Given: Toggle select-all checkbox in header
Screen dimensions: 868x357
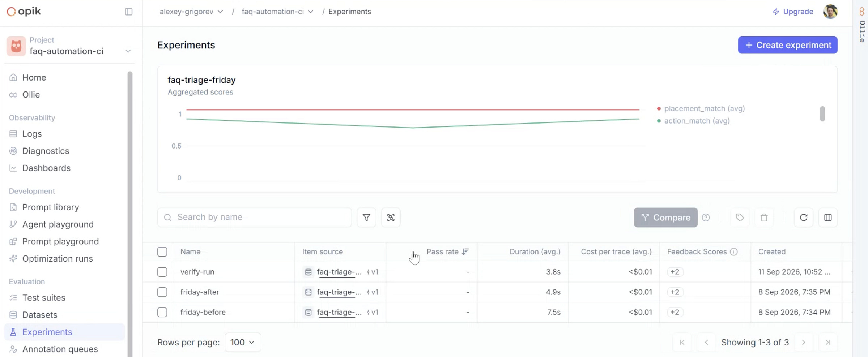Looking at the screenshot, I should click(x=162, y=252).
